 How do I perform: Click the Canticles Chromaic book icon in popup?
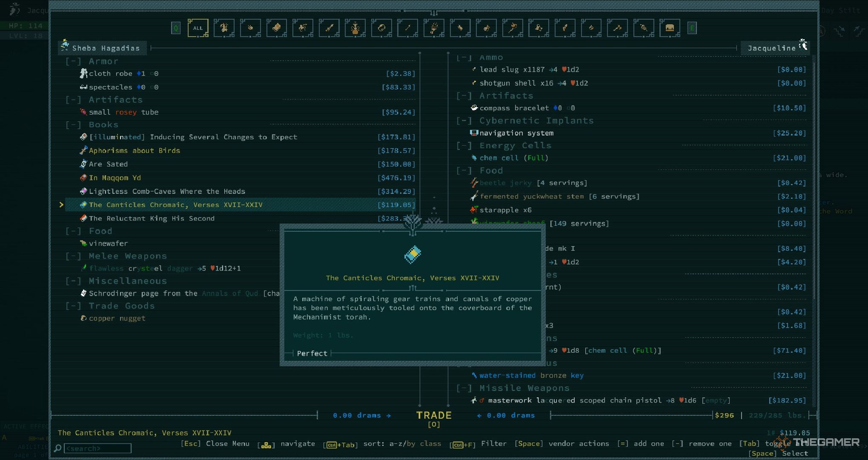[x=413, y=255]
